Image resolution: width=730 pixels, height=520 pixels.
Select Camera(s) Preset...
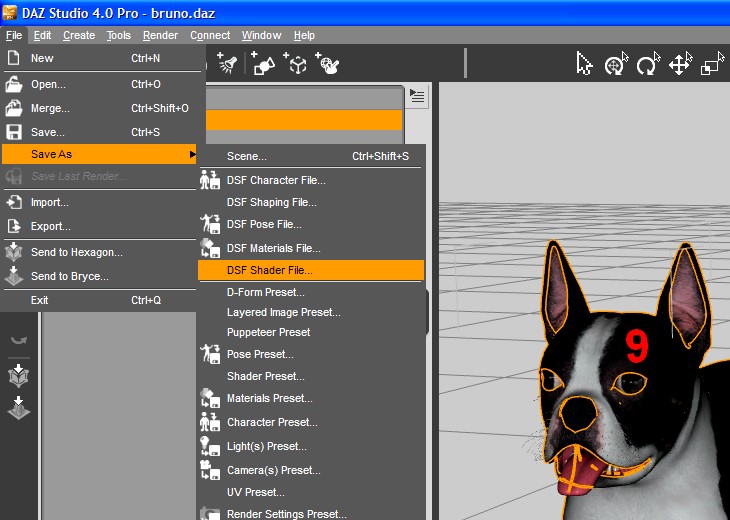pos(311,470)
